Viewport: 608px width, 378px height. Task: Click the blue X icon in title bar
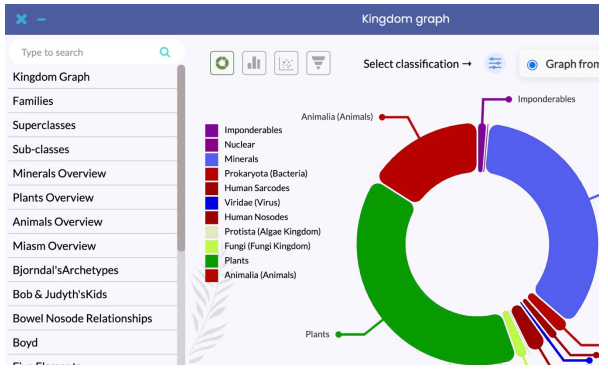click(x=21, y=19)
